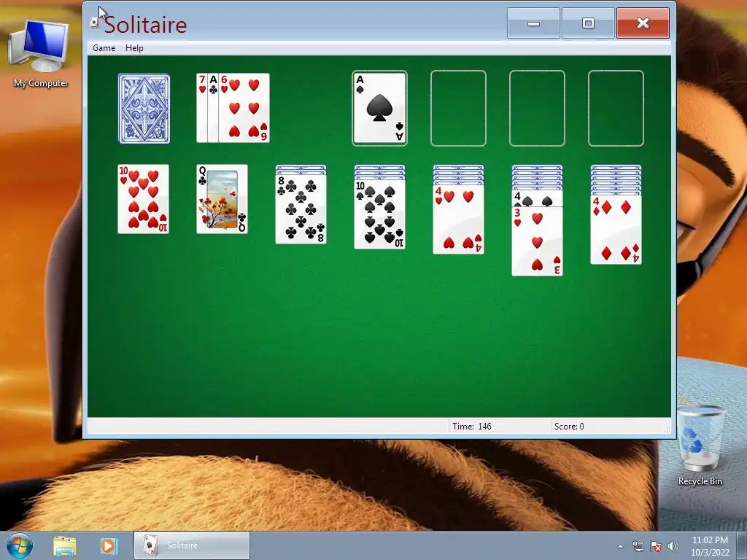Show hidden system tray icons
This screenshot has width=747, height=560.
[x=620, y=546]
